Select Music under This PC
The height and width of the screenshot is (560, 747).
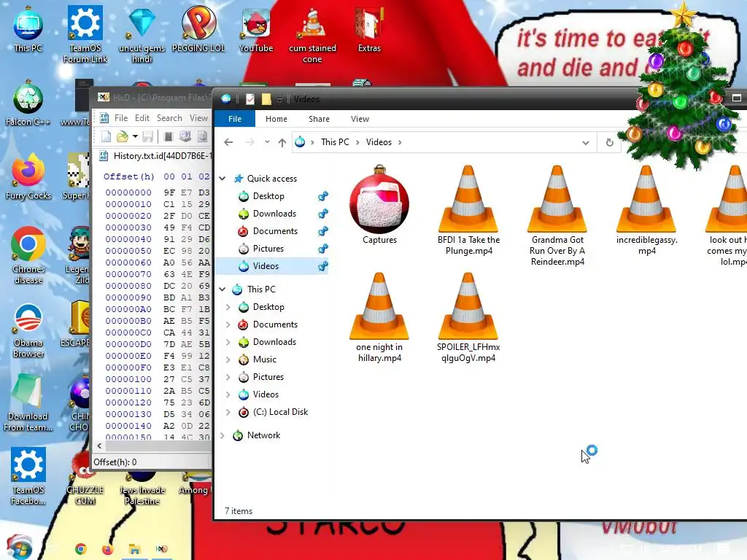click(264, 359)
